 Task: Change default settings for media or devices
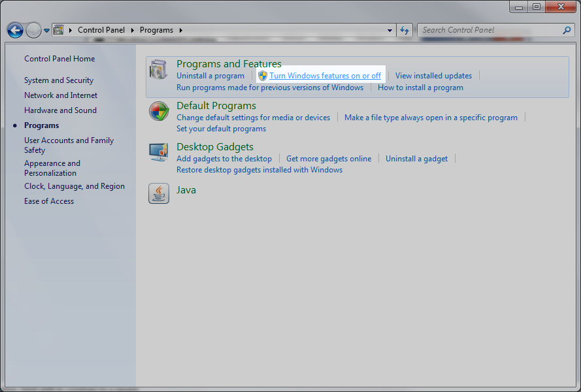pyautogui.click(x=253, y=118)
